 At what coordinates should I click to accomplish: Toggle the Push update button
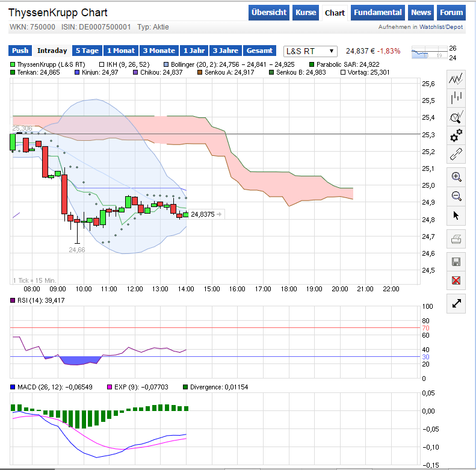tap(20, 51)
